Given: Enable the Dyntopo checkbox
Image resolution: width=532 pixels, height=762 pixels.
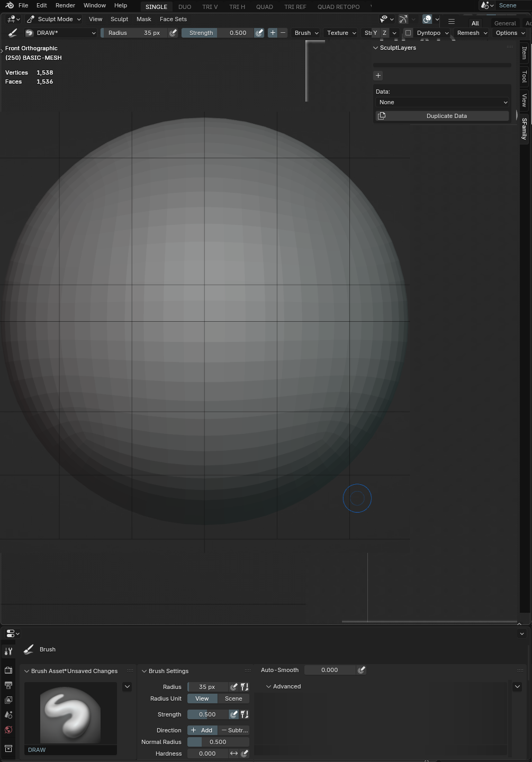Looking at the screenshot, I should (x=408, y=33).
